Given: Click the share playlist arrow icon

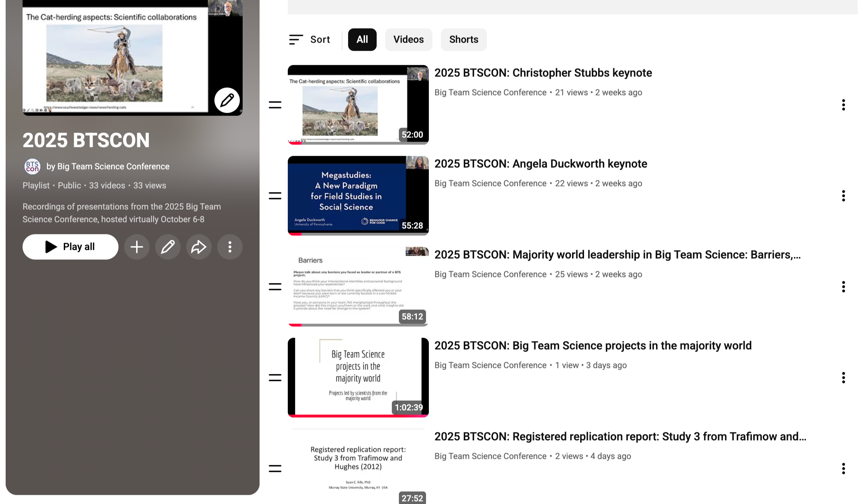Looking at the screenshot, I should (x=199, y=247).
